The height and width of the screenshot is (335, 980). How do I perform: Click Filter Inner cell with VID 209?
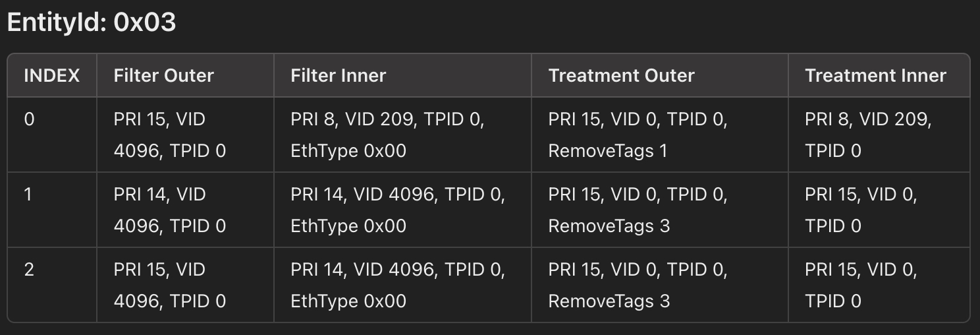(x=402, y=135)
